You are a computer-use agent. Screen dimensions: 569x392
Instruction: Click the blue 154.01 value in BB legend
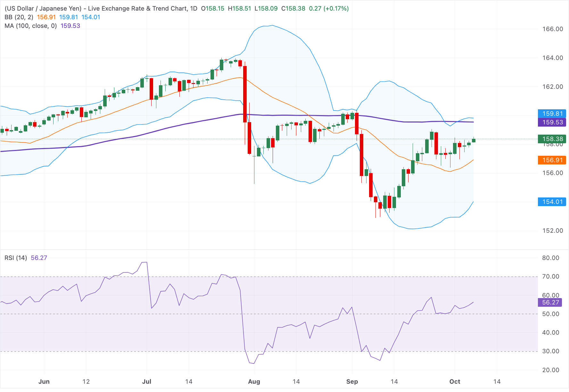pos(91,17)
